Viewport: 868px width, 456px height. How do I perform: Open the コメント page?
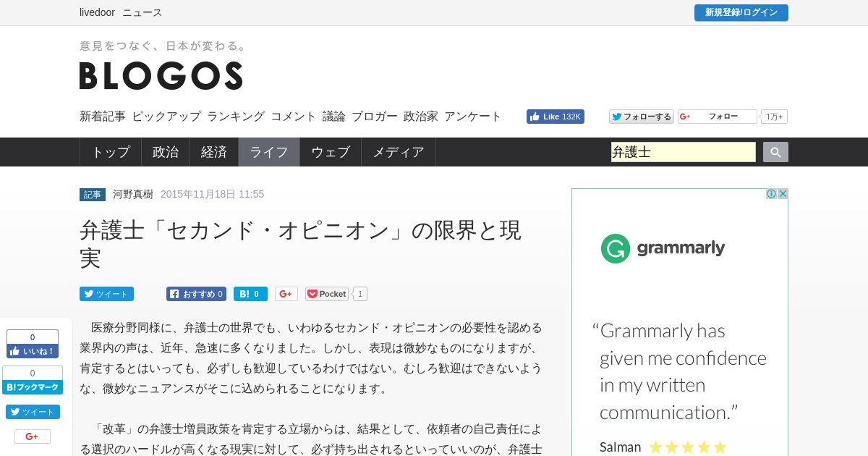click(x=294, y=116)
